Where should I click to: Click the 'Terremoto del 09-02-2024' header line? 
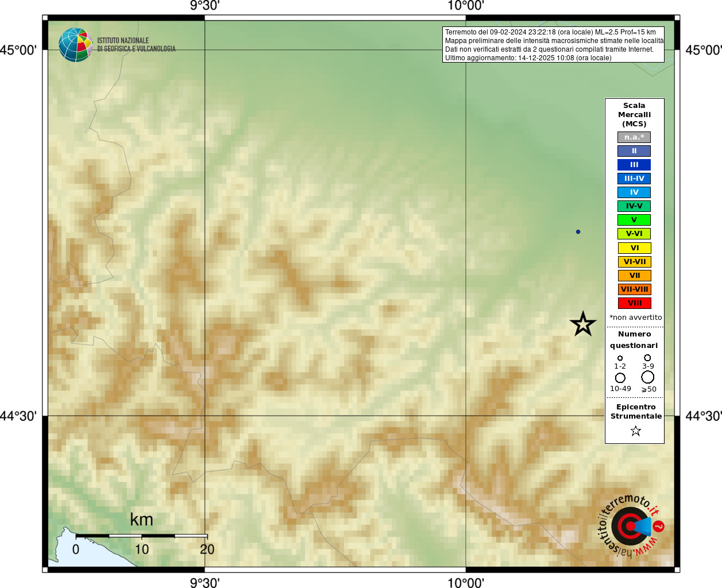pos(550,32)
